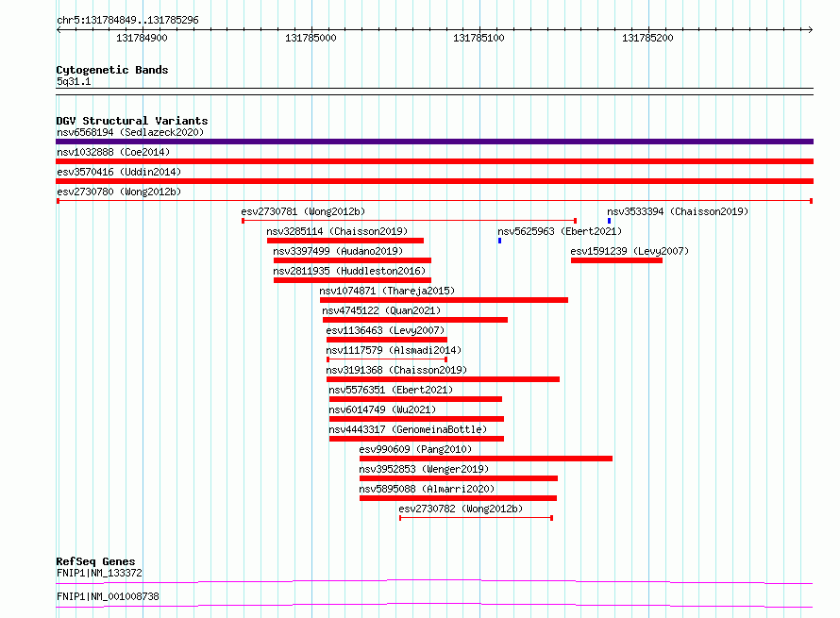Open nsv1117579 (Alsmadi2014) entry
This screenshot has width=840, height=618.
pos(394,350)
